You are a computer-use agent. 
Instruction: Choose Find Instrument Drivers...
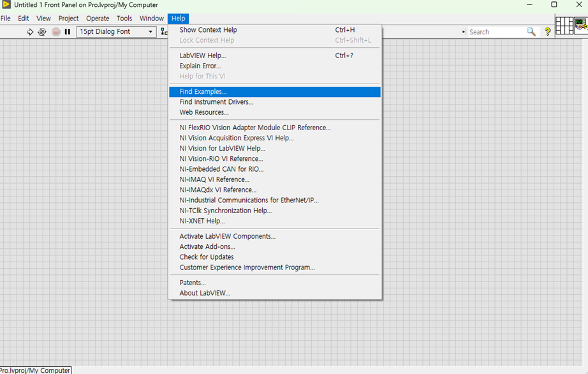click(x=275, y=102)
